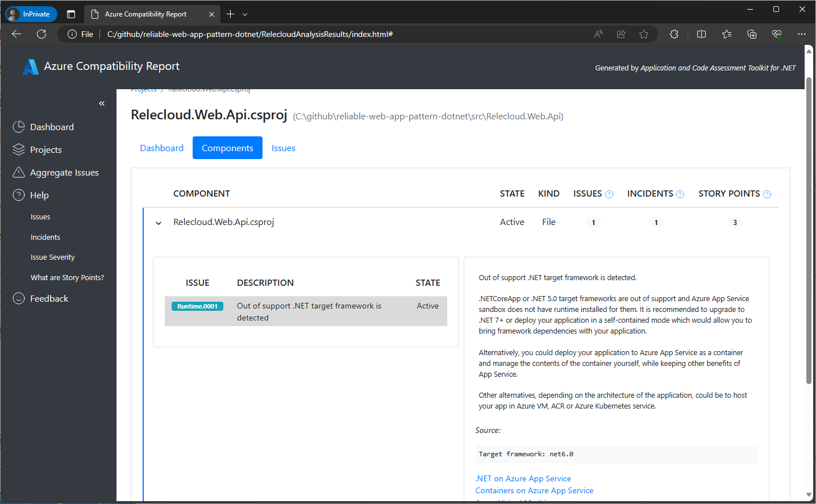Open Help using the question mark icon

pos(18,194)
